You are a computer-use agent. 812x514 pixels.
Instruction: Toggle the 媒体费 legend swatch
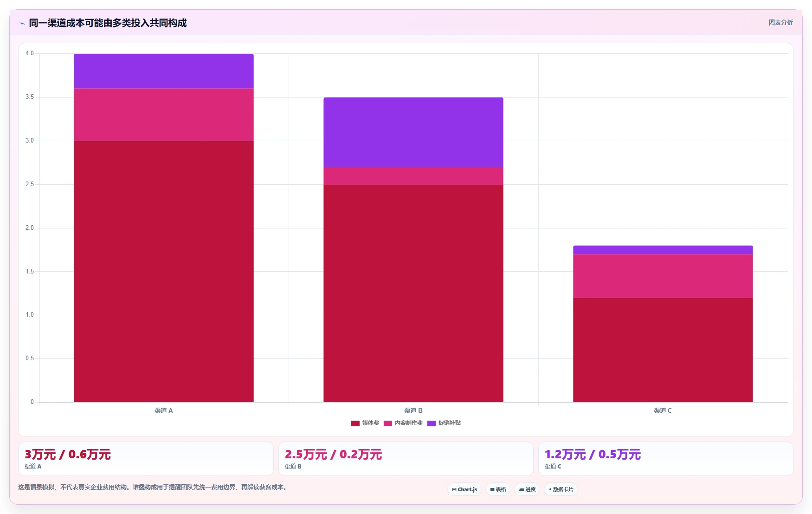pos(355,423)
